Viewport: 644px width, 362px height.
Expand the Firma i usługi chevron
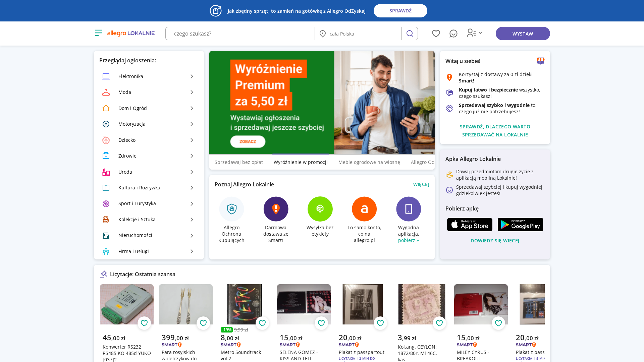coord(192,251)
